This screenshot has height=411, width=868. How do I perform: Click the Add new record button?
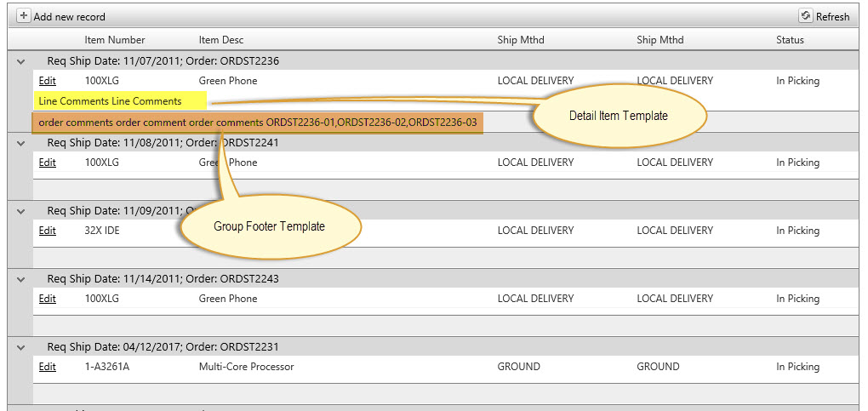[x=61, y=17]
